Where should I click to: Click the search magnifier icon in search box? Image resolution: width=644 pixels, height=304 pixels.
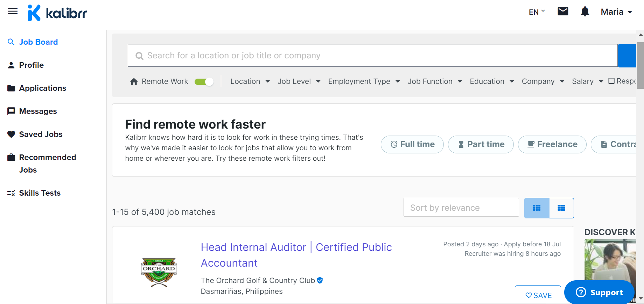[x=139, y=56]
